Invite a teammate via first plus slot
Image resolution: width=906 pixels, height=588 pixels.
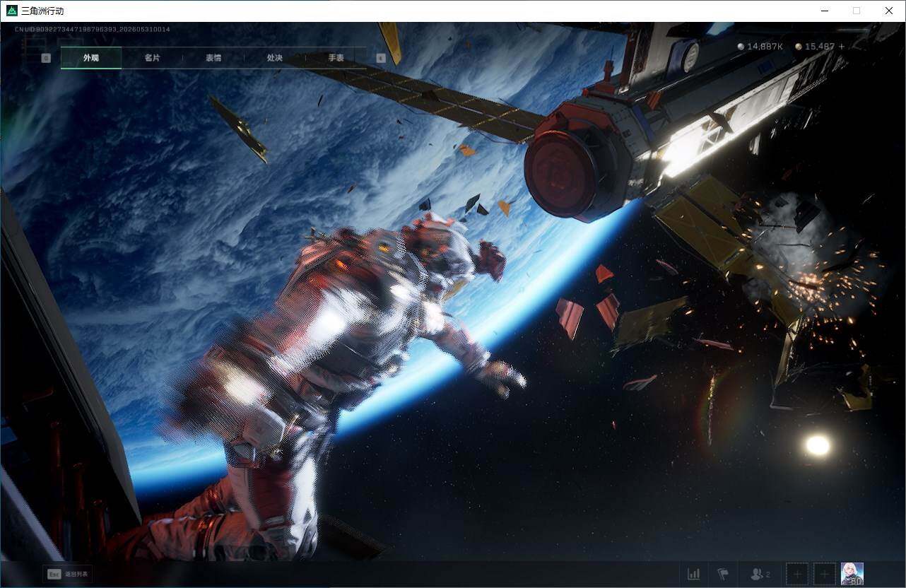[x=797, y=574]
